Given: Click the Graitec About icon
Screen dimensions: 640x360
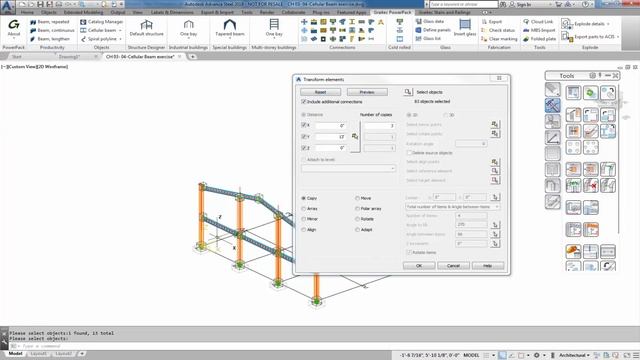Looking at the screenshot, I should click(x=14, y=25).
